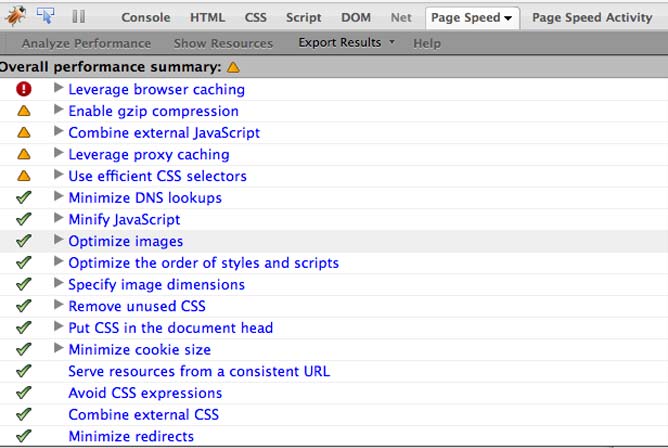Open the CSS panel tab
The width and height of the screenshot is (668, 448).
coord(256,17)
